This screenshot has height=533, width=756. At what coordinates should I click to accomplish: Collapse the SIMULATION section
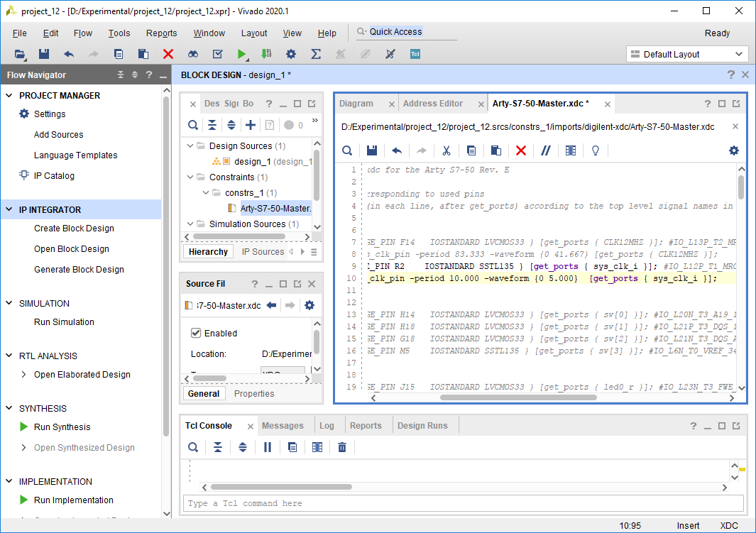click(9, 303)
